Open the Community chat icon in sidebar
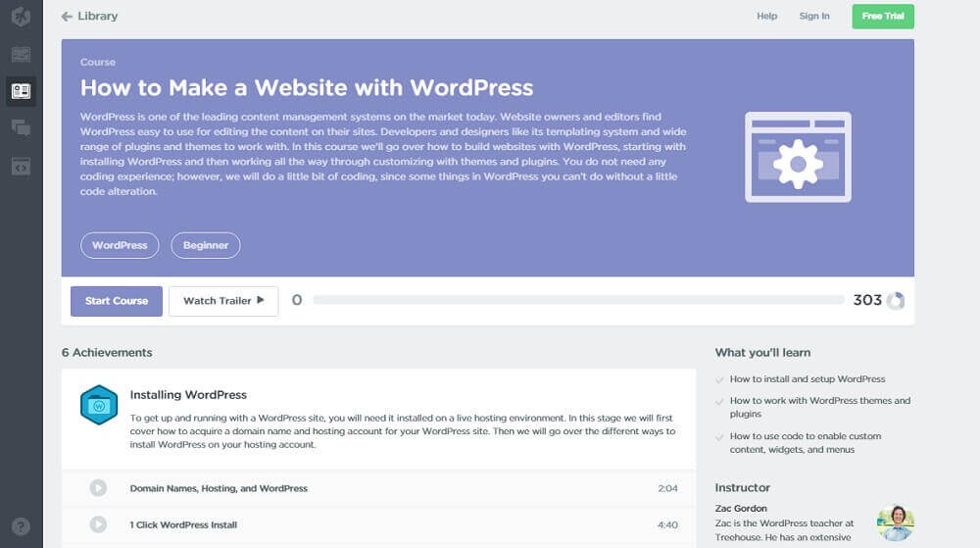The height and width of the screenshot is (548, 980). tap(21, 128)
